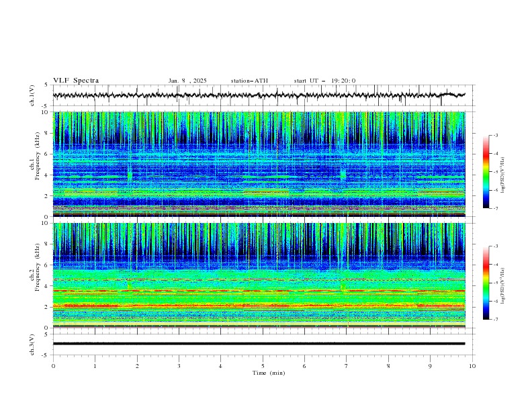
Task: Click the ch.1 voltage waveform trace
Action: [x=259, y=95]
